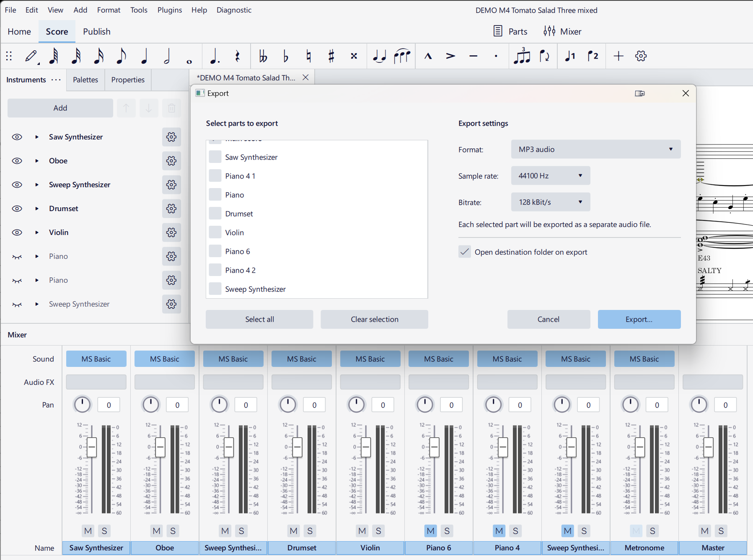
Task: Open settings for Oboe instrument
Action: (171, 161)
